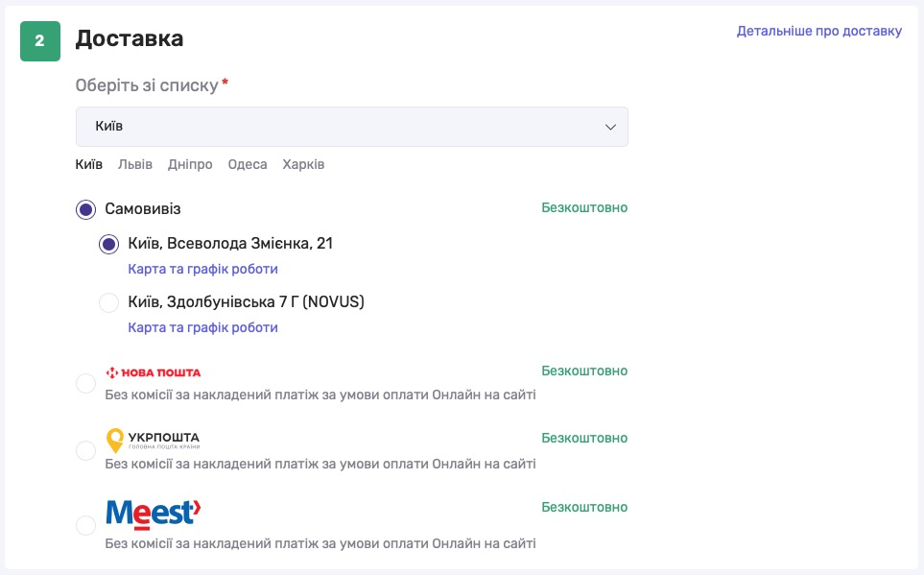Screen dimensions: 924x575
Task: Click the Ukrposhta logo
Action: 153,441
